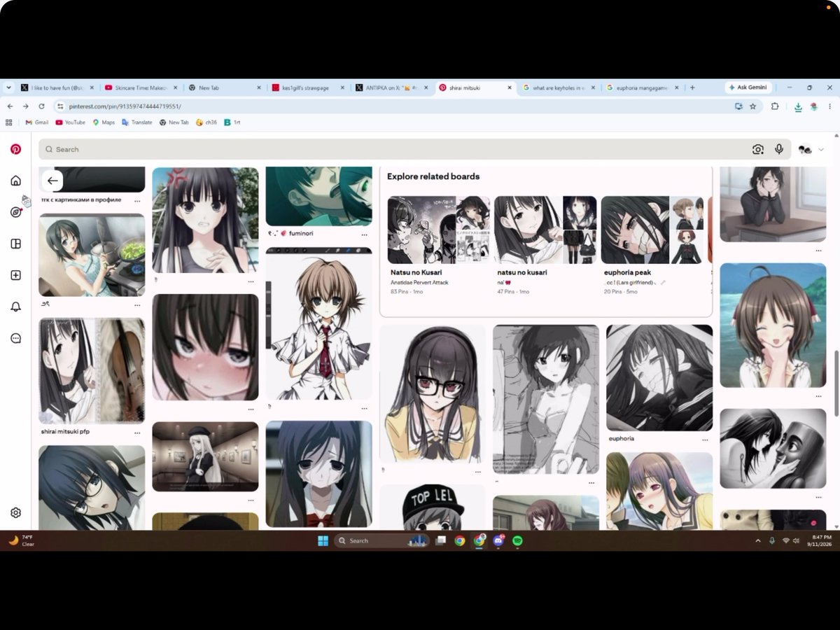
Task: Open the messages chat bubble icon
Action: click(15, 338)
